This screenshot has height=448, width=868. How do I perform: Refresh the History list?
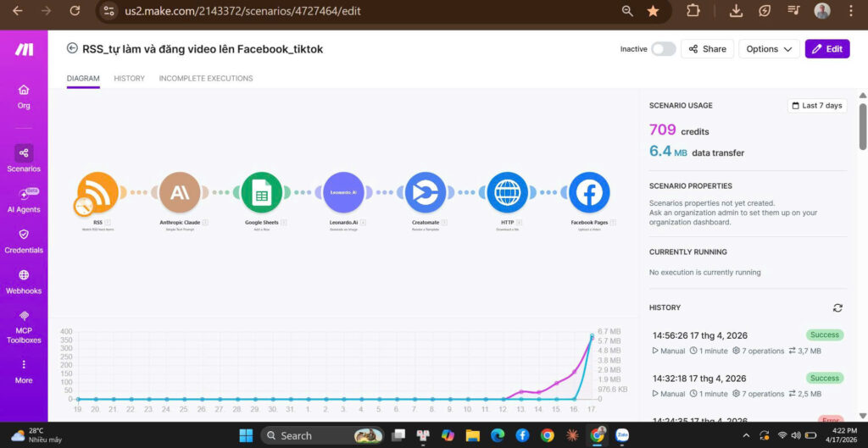point(837,308)
